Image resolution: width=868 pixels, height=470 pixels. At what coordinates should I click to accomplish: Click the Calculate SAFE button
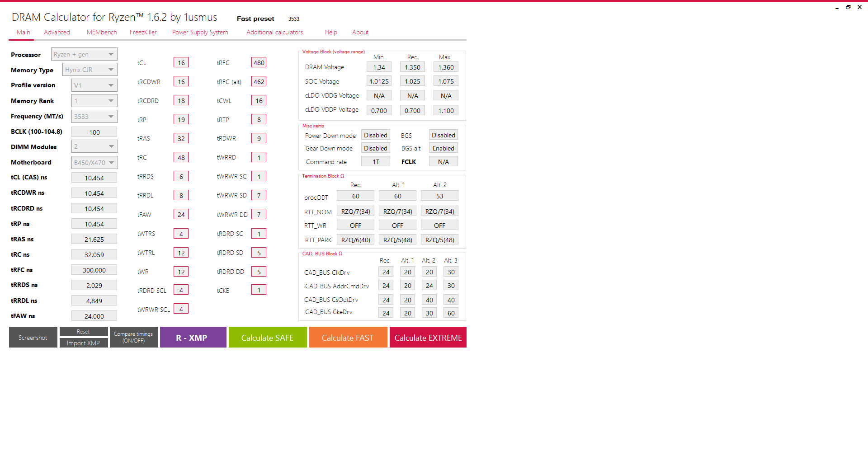pyautogui.click(x=267, y=338)
